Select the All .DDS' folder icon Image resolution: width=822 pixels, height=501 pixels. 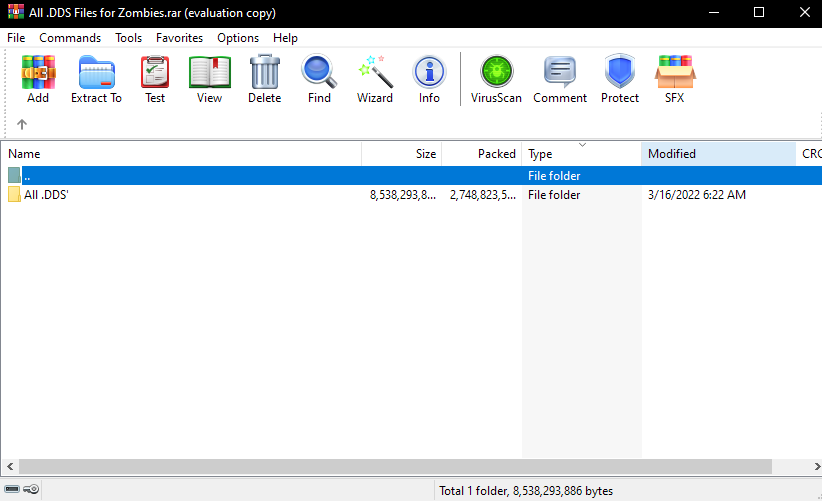click(14, 194)
